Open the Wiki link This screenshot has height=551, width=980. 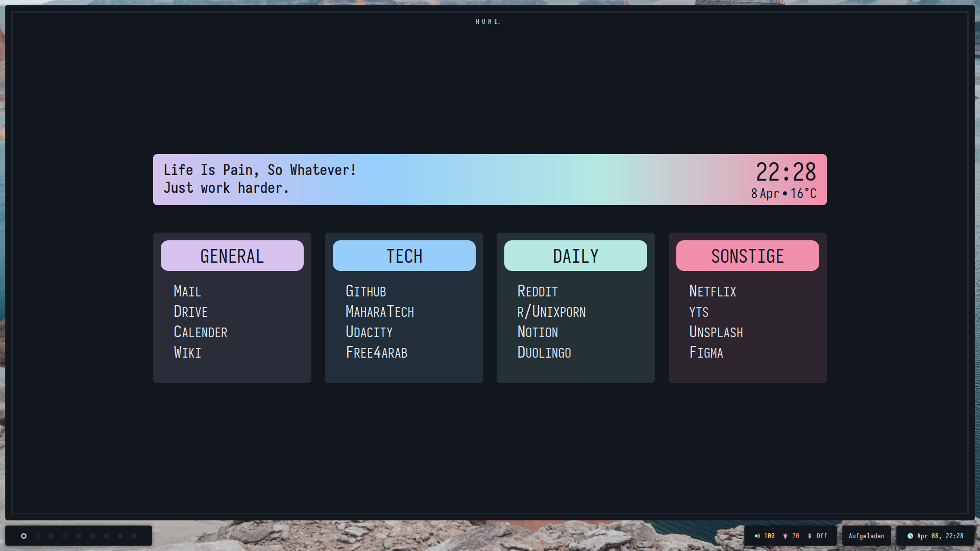(187, 353)
